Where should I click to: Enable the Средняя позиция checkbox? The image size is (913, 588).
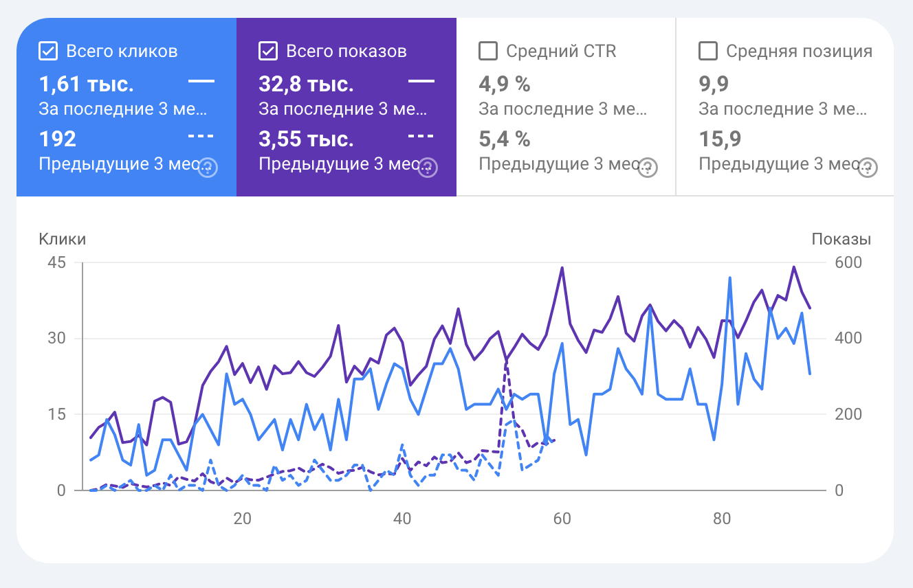point(708,51)
